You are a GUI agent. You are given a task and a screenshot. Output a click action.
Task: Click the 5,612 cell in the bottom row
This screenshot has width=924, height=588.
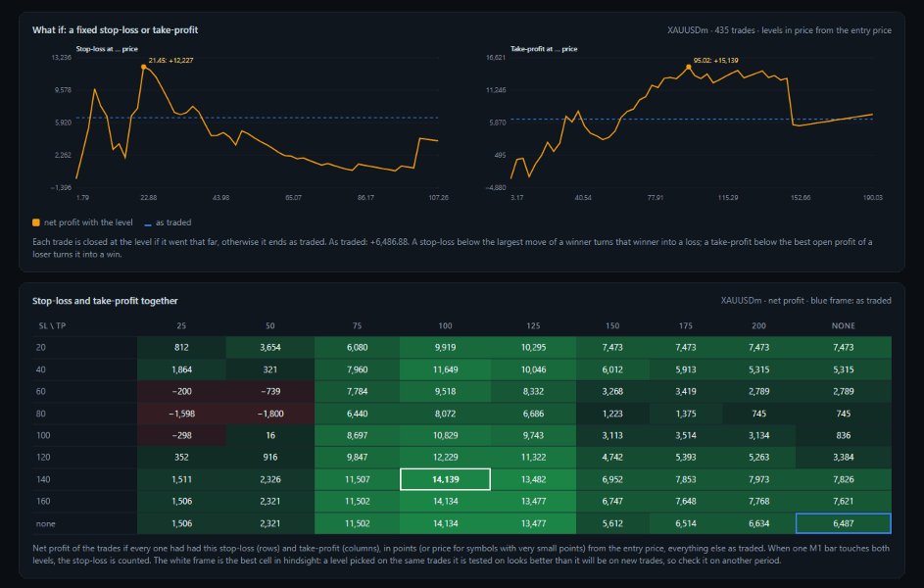click(612, 523)
